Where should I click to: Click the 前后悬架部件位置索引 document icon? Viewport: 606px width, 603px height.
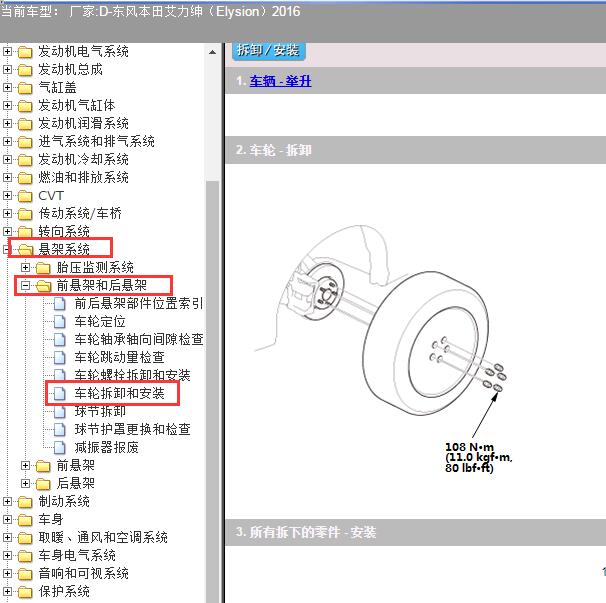[x=60, y=303]
